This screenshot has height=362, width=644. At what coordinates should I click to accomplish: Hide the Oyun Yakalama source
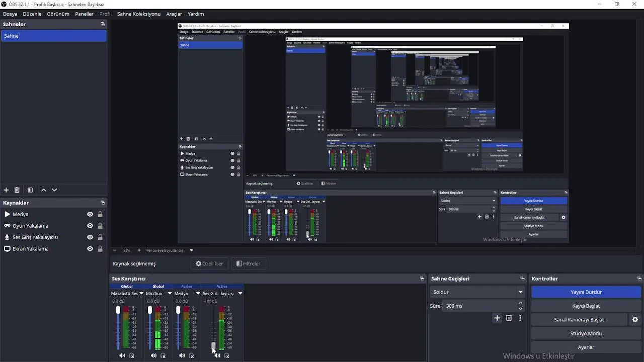[x=90, y=226]
